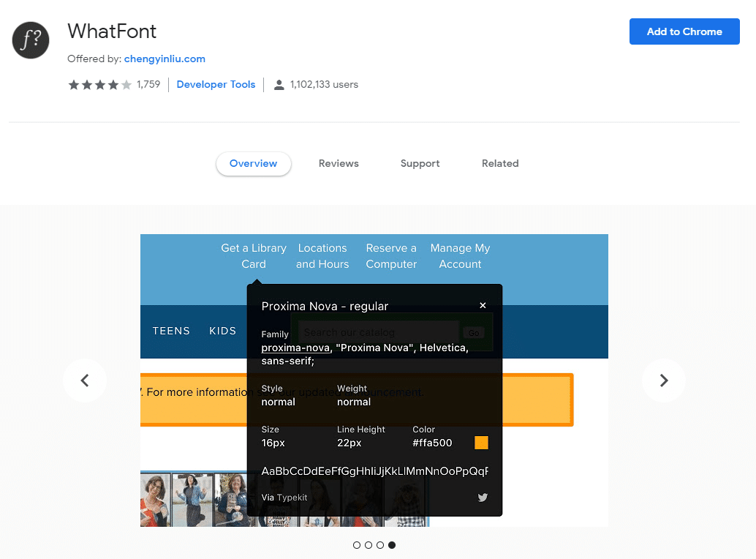Screen dimensions: 756x559
Task: Click Locations and Hours link
Action: (x=322, y=256)
